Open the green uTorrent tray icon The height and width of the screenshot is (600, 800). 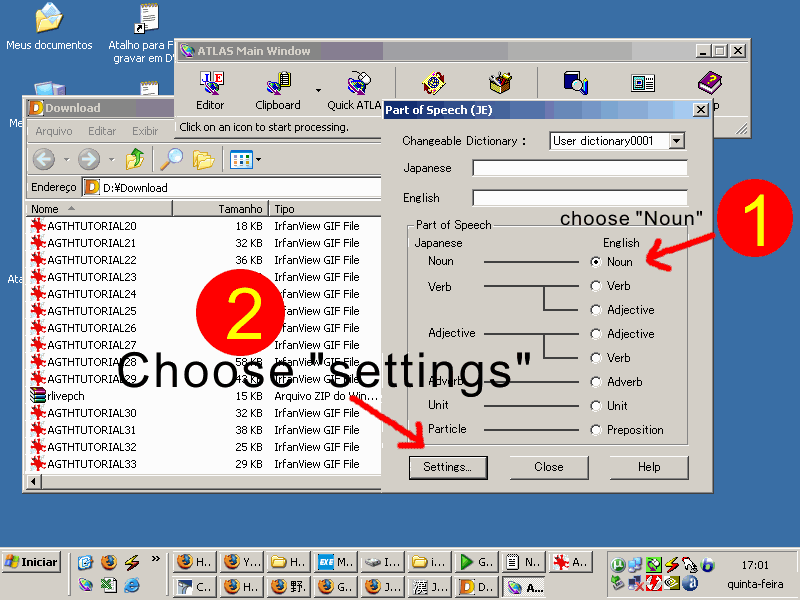[x=617, y=564]
